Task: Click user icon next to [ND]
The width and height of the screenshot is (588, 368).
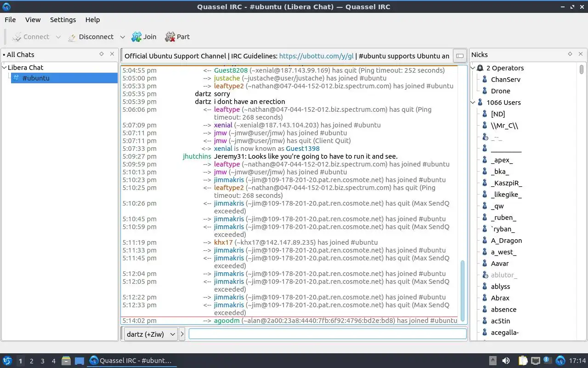Action: pyautogui.click(x=485, y=114)
